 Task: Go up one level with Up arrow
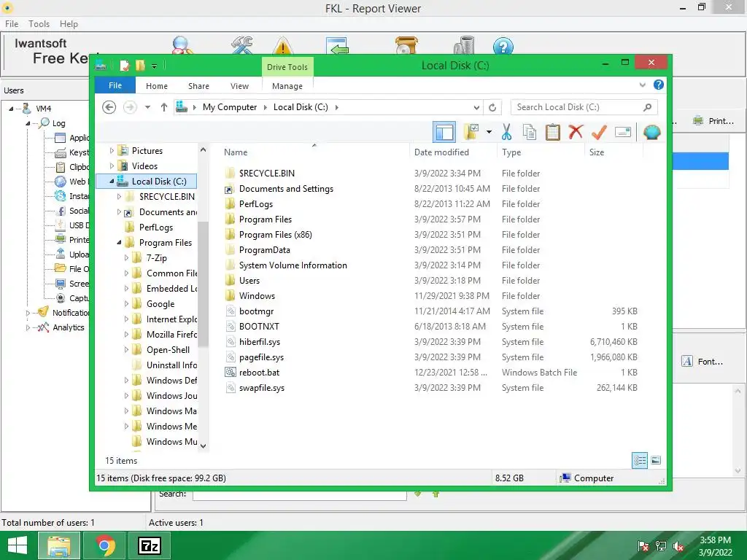click(x=164, y=107)
